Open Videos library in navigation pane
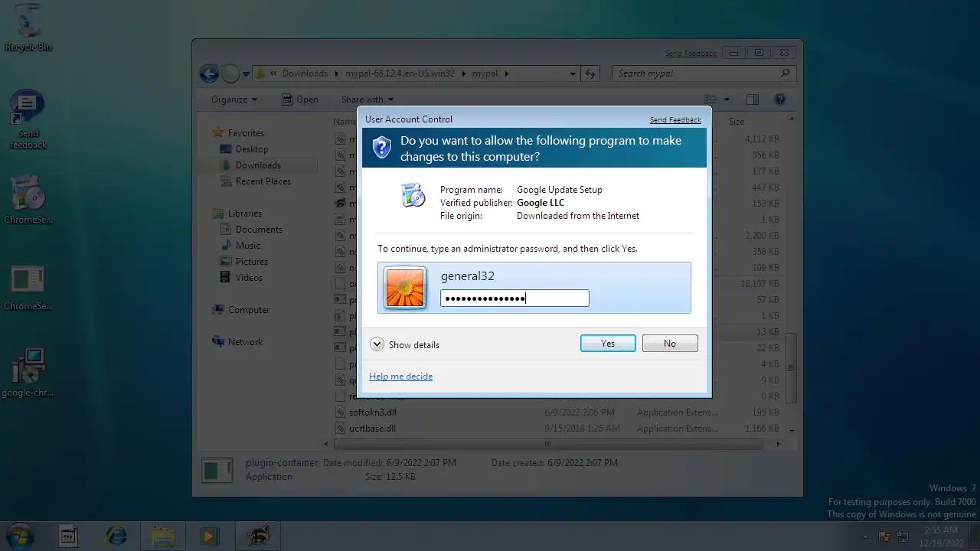 click(x=249, y=278)
